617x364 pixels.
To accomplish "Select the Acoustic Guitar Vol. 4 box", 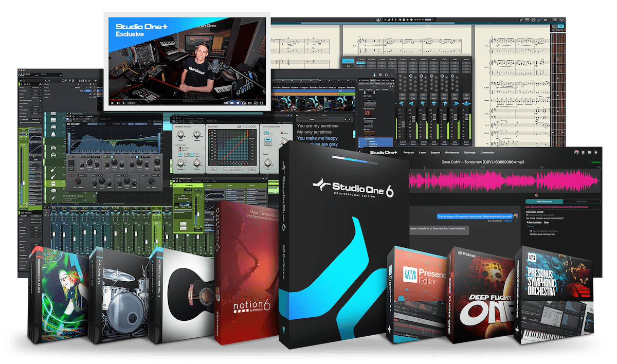I will tap(183, 296).
